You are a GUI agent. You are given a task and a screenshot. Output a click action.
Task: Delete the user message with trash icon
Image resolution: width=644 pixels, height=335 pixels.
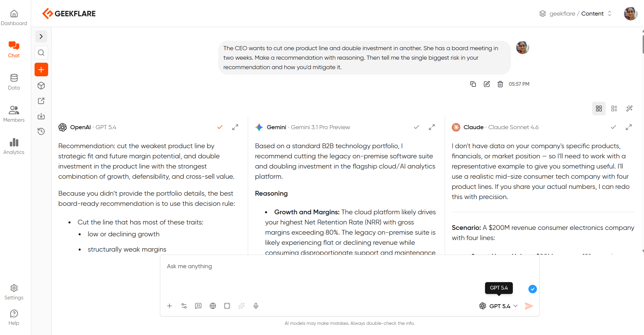(500, 84)
